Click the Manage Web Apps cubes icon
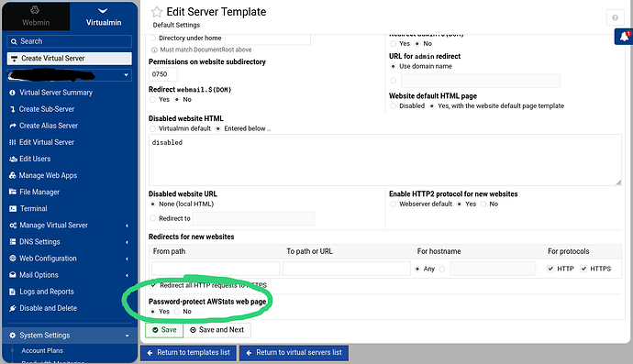Viewport: 633px width, 364px height. [x=13, y=175]
